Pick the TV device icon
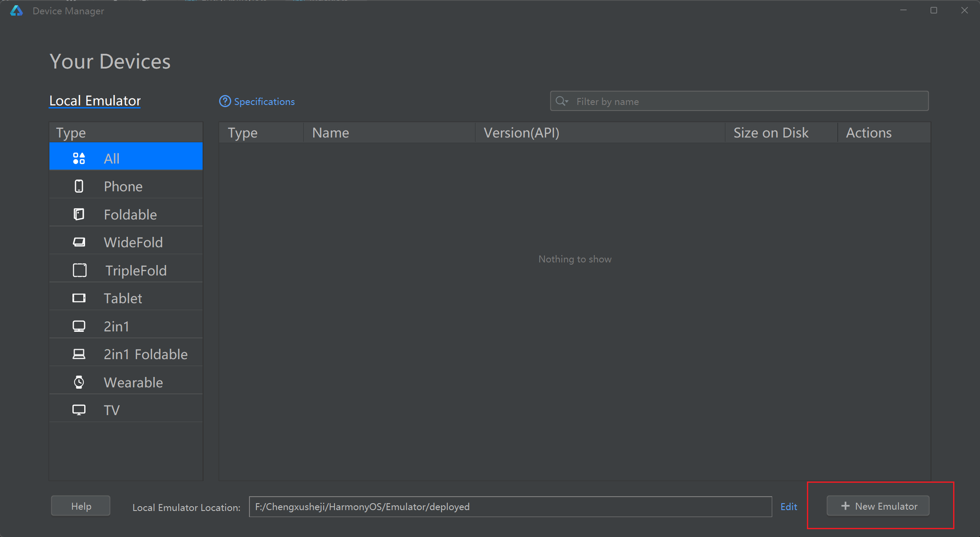Image resolution: width=980 pixels, height=537 pixels. point(79,410)
